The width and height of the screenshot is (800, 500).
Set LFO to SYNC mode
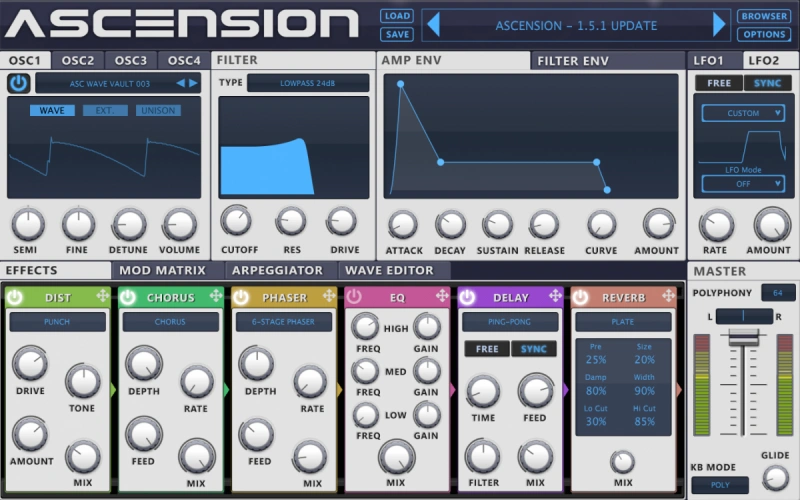[x=767, y=83]
